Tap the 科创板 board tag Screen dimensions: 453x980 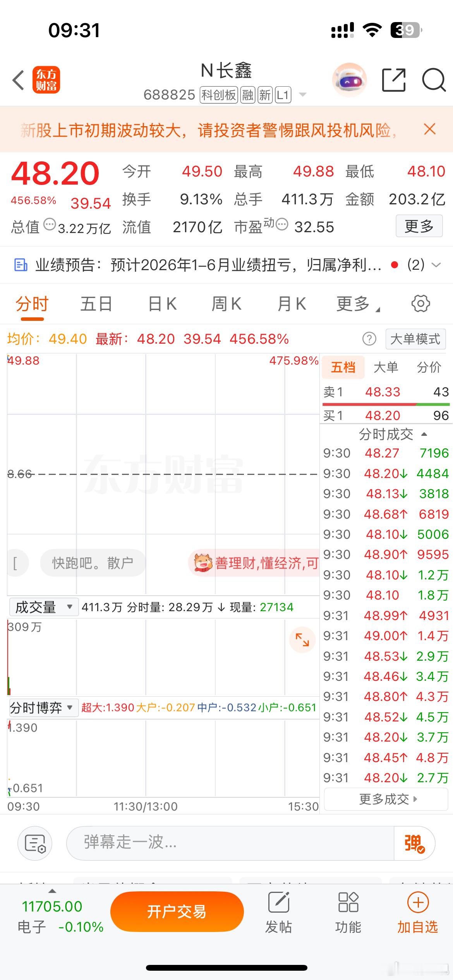tap(219, 94)
